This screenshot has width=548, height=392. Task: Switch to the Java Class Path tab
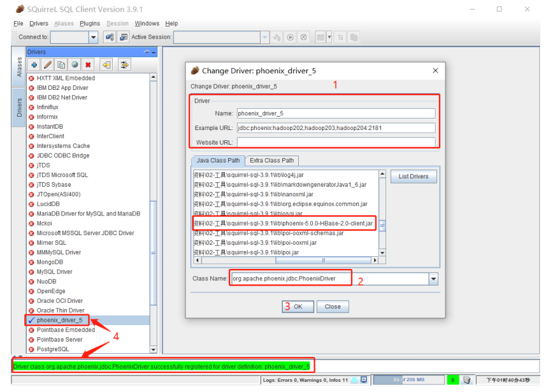218,161
